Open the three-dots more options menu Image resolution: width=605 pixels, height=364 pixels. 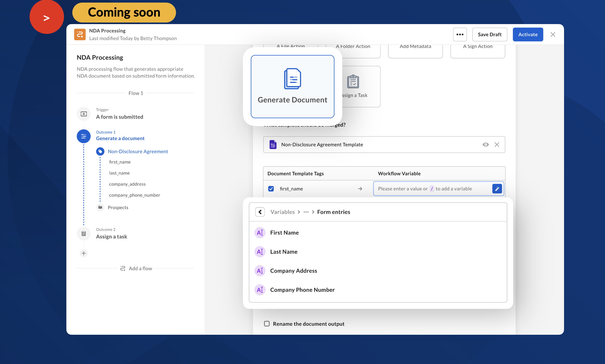pos(460,34)
